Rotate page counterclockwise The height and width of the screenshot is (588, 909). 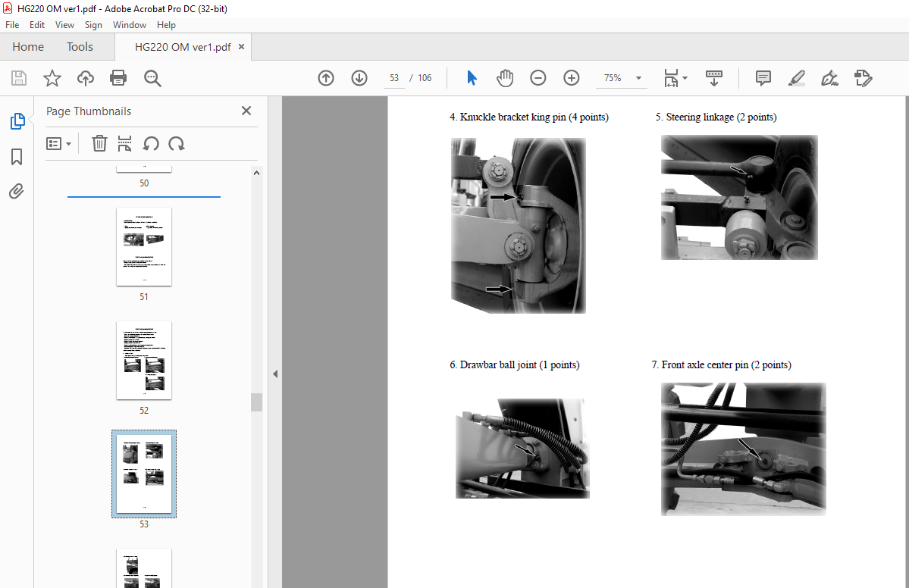point(151,144)
